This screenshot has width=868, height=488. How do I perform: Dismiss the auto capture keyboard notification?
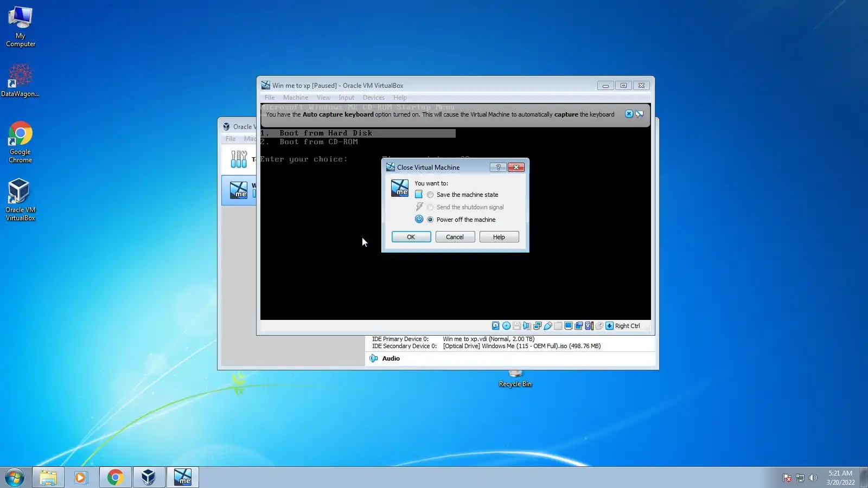click(629, 114)
